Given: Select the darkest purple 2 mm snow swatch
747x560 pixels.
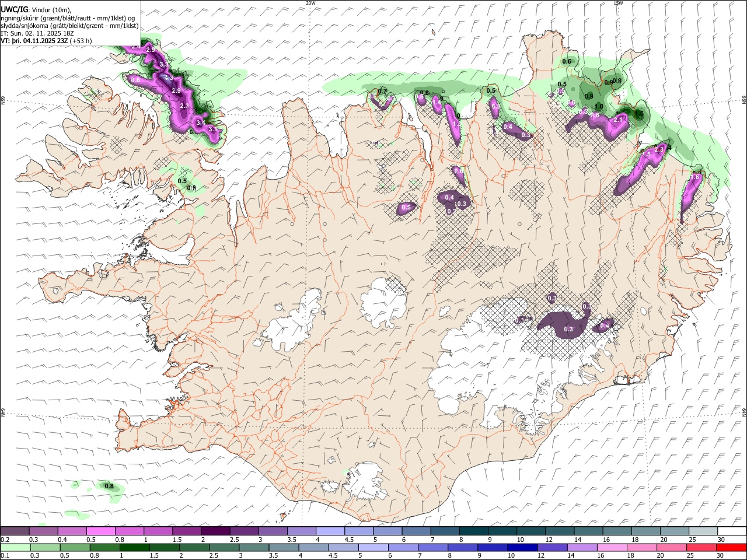Looking at the screenshot, I should [215, 531].
